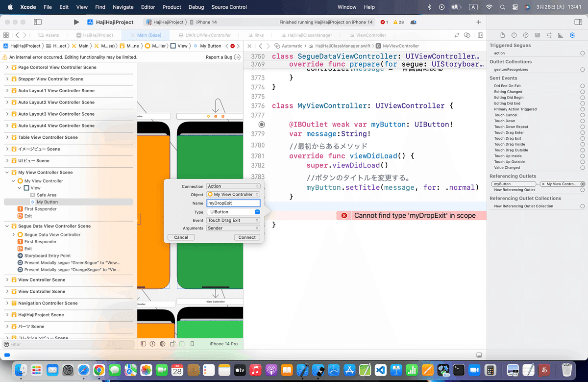
Task: Click the red error badge in toolbar
Action: point(384,22)
